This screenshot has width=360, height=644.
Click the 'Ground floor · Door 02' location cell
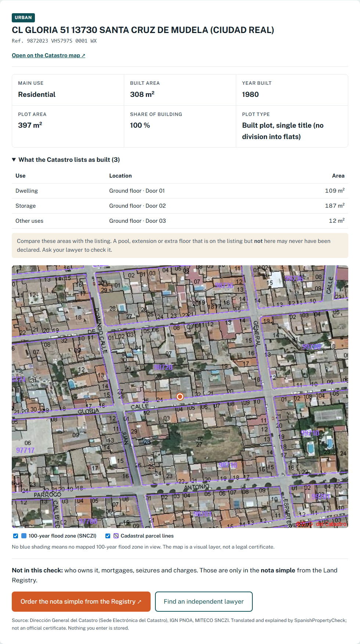(137, 206)
